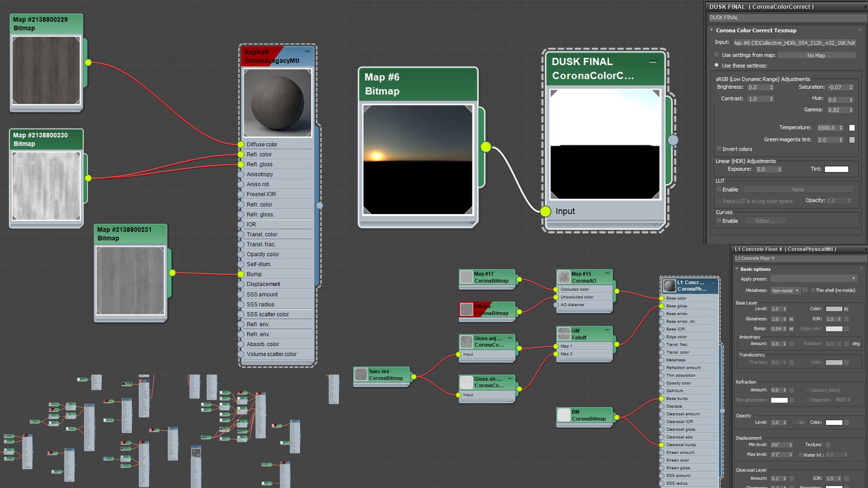Collapse the DUSK FINAL node with minus icon
Screen dimensions: 868x488
click(653, 62)
